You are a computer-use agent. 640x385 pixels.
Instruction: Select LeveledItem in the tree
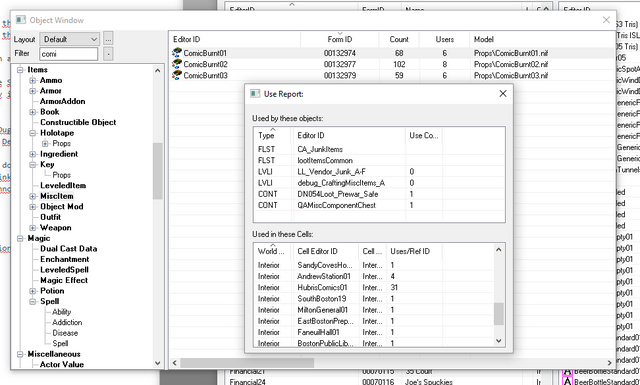[x=63, y=185]
